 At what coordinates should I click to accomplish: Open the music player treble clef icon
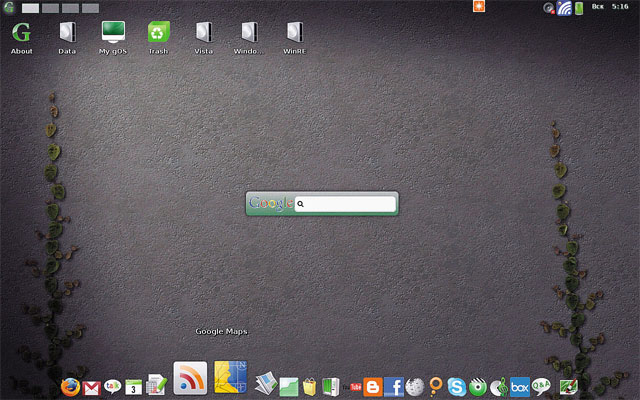[x=499, y=387]
